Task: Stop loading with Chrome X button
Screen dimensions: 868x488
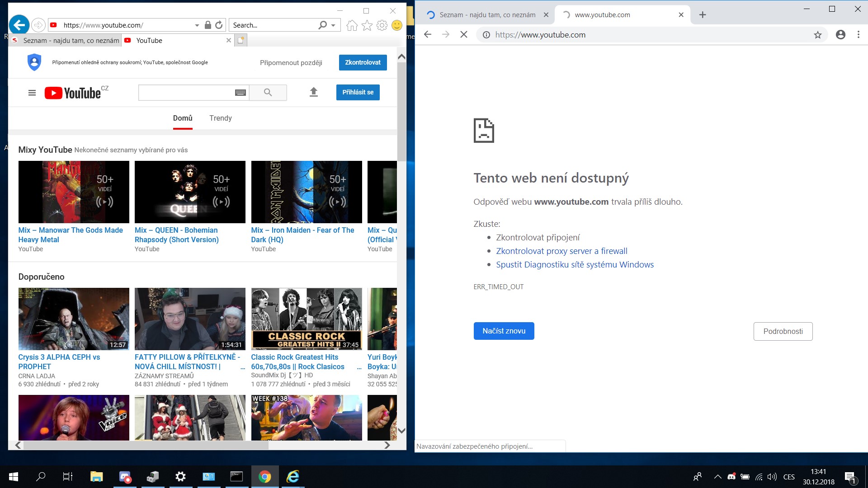Action: [463, 35]
